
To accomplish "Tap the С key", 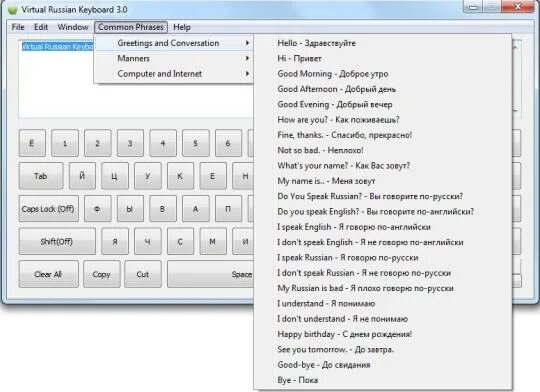I will 180,241.
